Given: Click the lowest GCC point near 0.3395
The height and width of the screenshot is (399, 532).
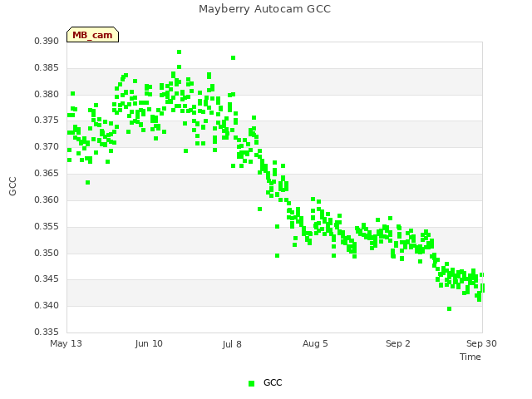Looking at the screenshot, I should coord(449,308).
